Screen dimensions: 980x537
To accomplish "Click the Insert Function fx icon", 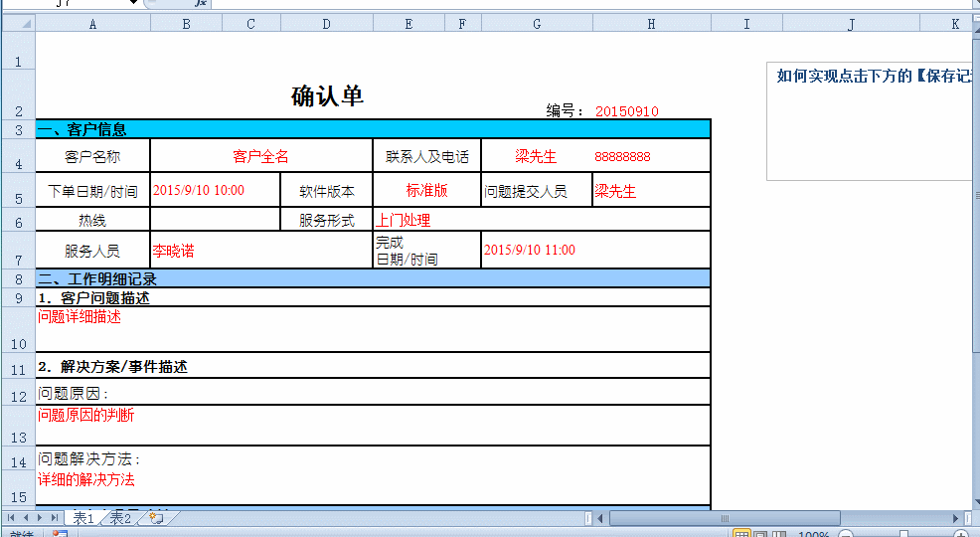I will point(200,3).
